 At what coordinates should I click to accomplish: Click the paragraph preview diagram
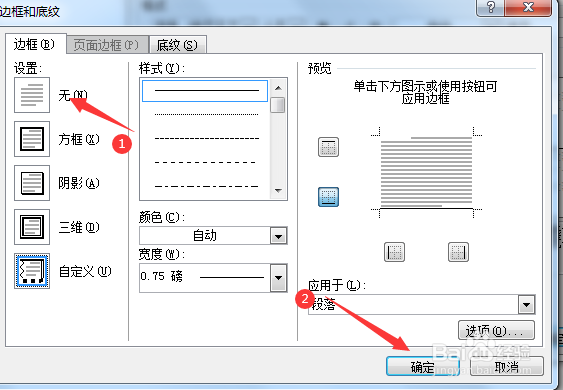(x=426, y=172)
